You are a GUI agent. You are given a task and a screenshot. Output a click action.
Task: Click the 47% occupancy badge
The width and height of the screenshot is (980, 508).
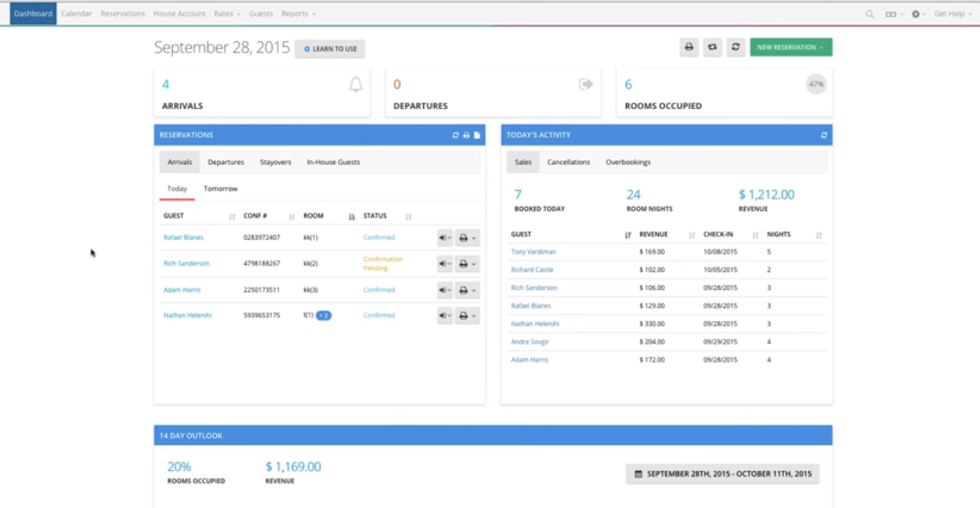(x=816, y=84)
